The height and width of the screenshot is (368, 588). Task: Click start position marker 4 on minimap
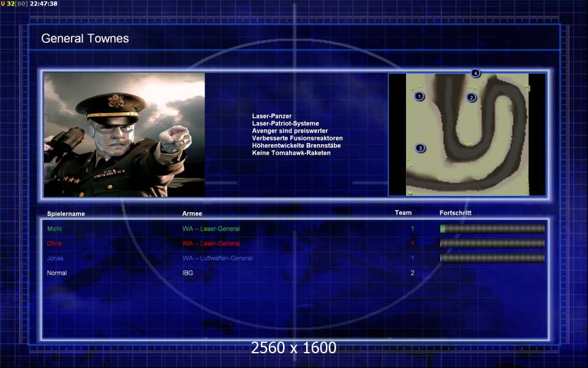(475, 73)
